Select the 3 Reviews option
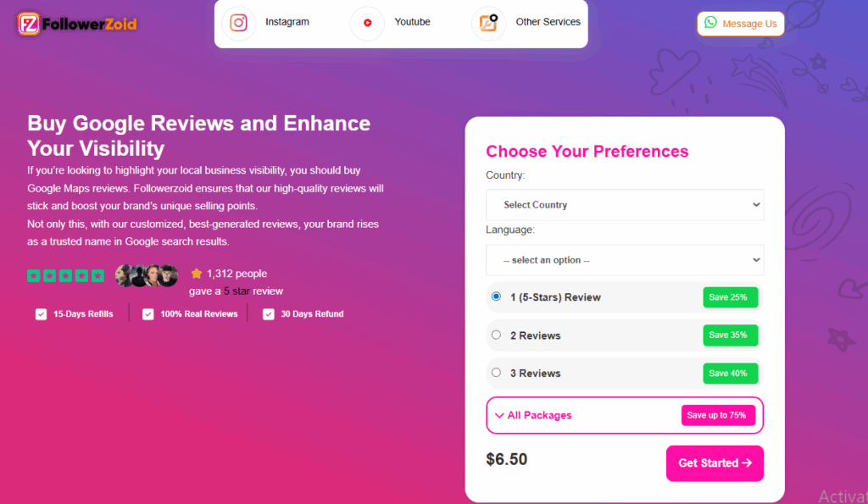The height and width of the screenshot is (504, 868). coord(496,373)
